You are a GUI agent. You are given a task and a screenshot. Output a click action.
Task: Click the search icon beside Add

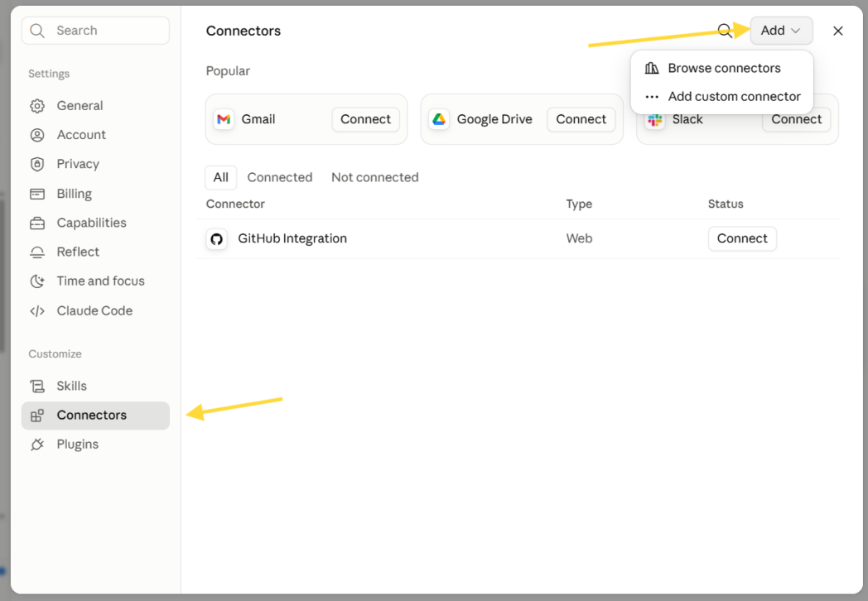pos(725,31)
